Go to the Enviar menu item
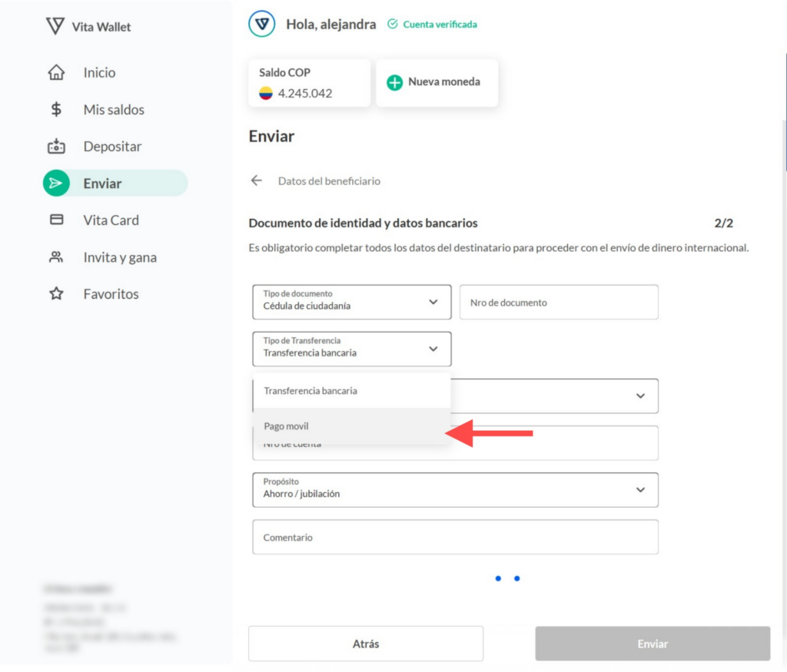The image size is (787, 672). click(115, 184)
